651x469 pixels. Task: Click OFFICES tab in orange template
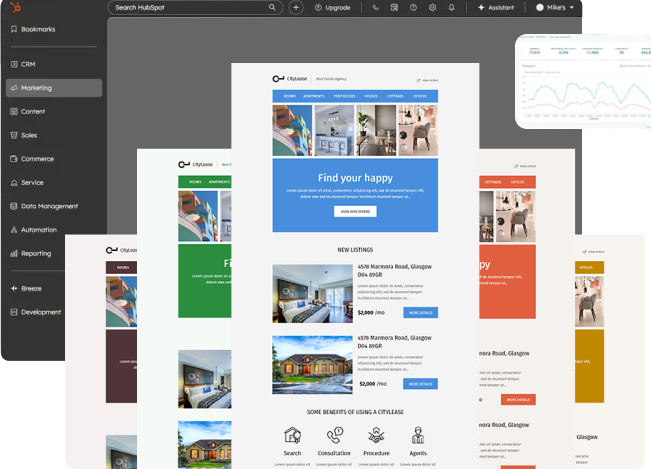pyautogui.click(x=517, y=182)
